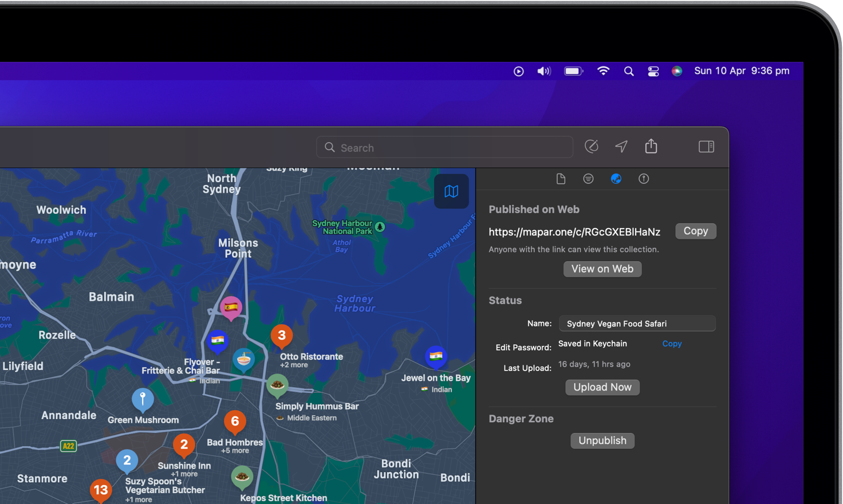Viewport: 843px width, 504px height.
Task: Click the Saved in Keychain text
Action: click(593, 344)
